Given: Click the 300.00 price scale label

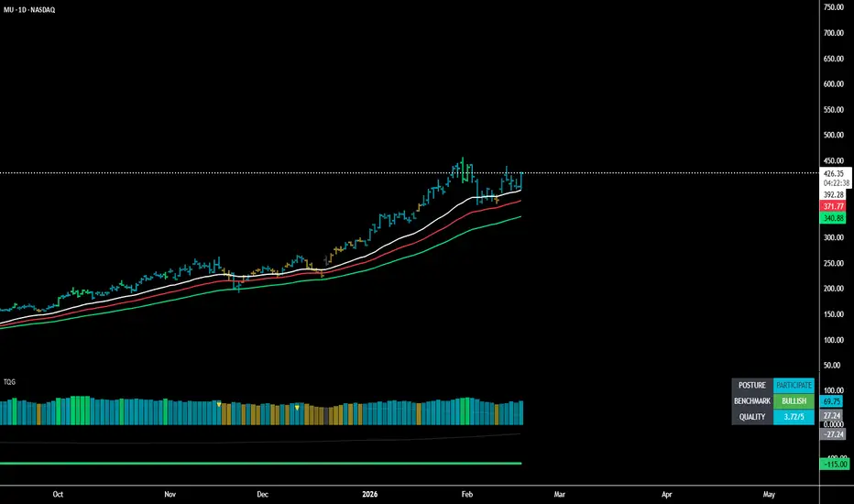Looking at the screenshot, I should point(833,237).
